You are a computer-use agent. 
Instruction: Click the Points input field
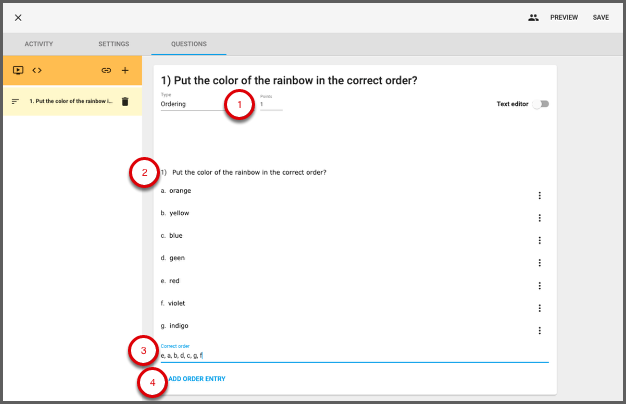point(271,104)
